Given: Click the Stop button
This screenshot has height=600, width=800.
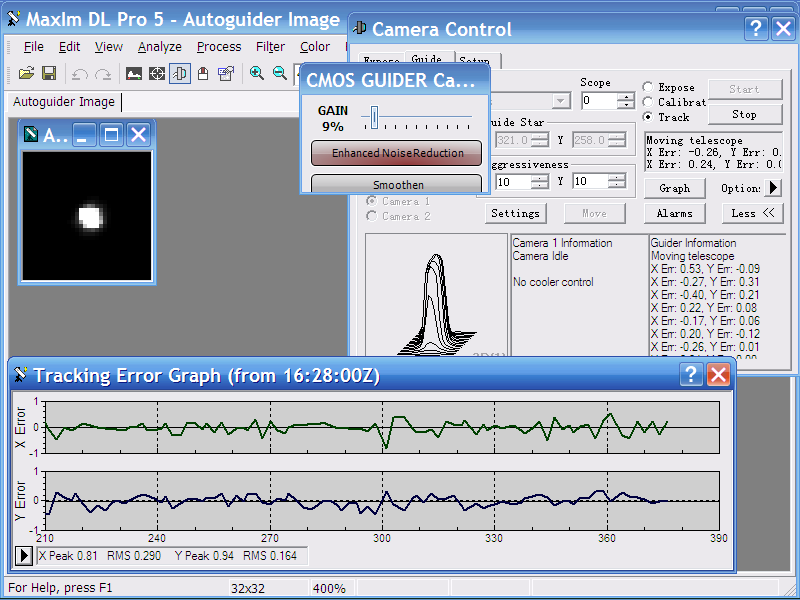Looking at the screenshot, I should pos(745,114).
